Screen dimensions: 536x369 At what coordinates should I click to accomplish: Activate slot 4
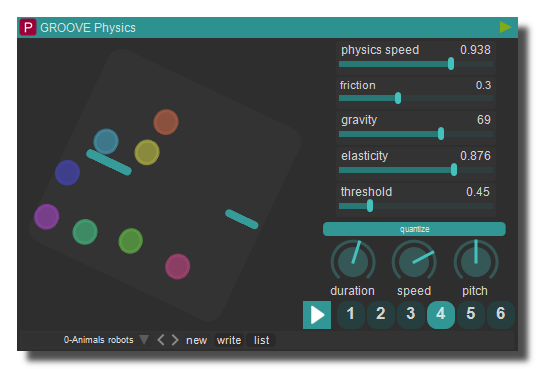(441, 314)
